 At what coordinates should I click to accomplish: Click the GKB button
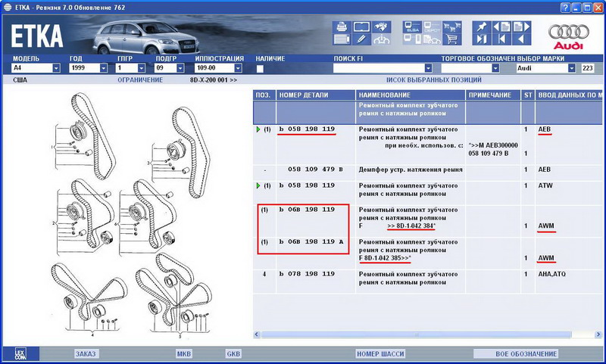pyautogui.click(x=233, y=353)
